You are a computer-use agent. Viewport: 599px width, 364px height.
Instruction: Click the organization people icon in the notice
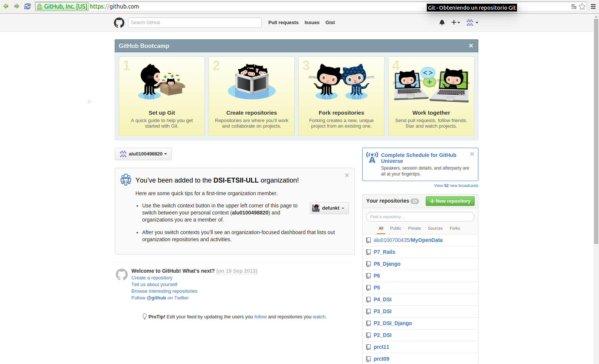125,180
